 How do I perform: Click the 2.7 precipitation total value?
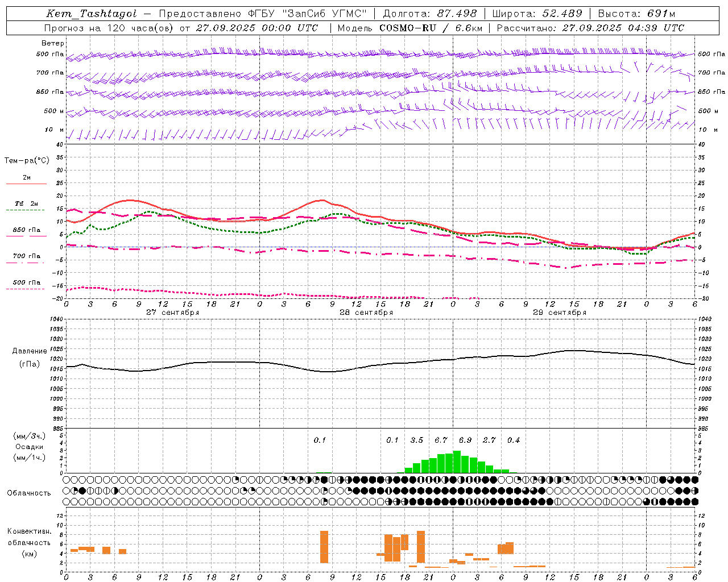tap(489, 440)
